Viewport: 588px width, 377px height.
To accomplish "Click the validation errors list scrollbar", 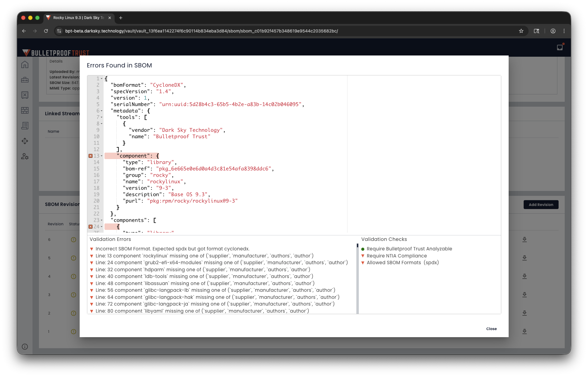I will point(357,279).
